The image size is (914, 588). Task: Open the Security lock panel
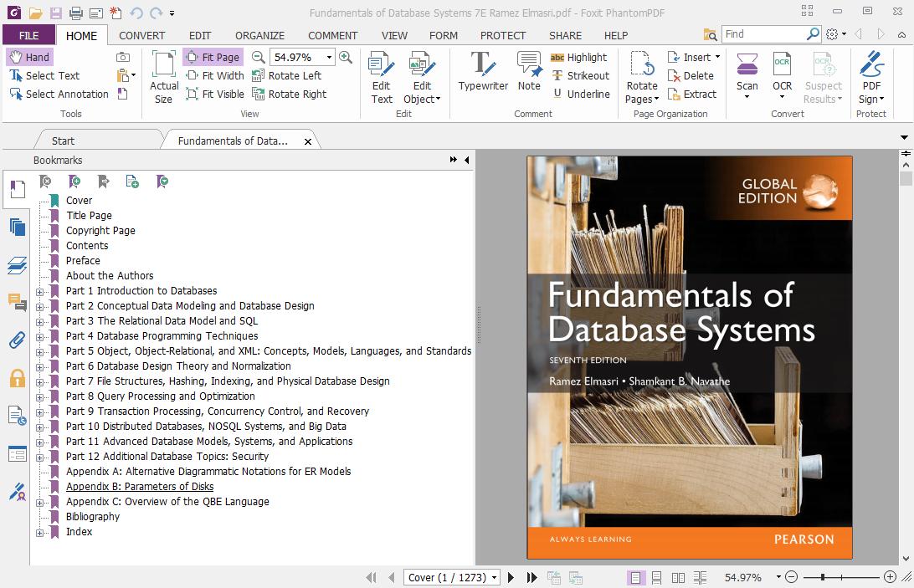(17, 379)
